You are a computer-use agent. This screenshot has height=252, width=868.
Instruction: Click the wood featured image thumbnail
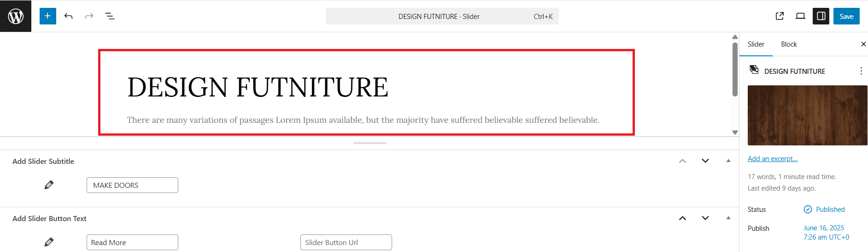tap(807, 115)
